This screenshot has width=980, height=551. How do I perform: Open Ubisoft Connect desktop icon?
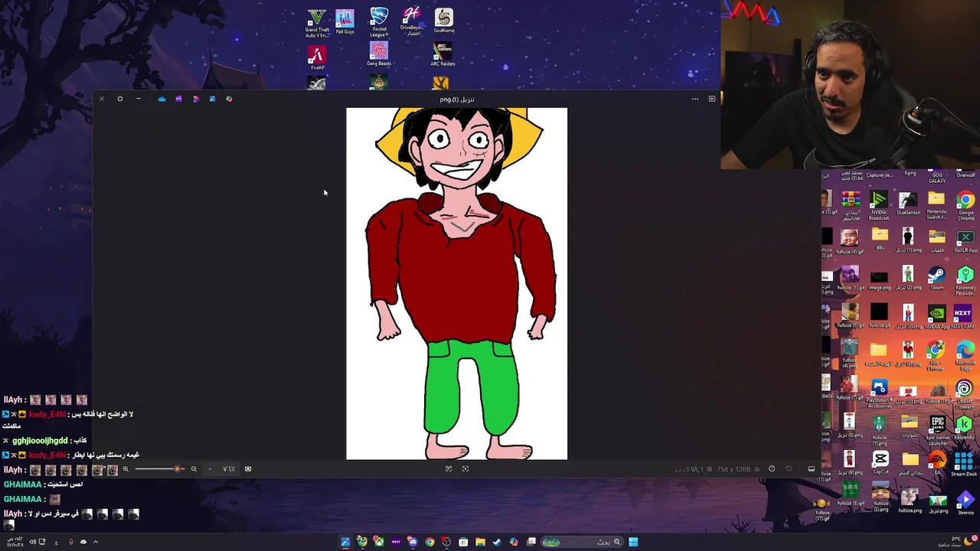click(964, 395)
